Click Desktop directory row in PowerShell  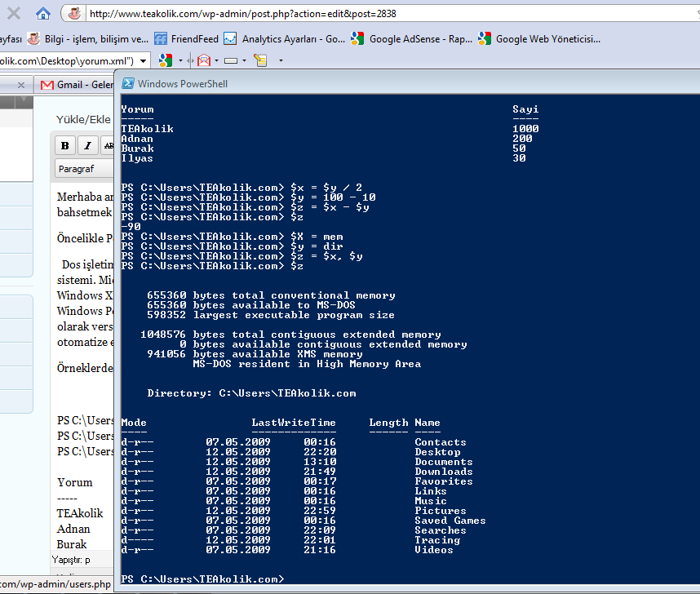pyautogui.click(x=290, y=452)
